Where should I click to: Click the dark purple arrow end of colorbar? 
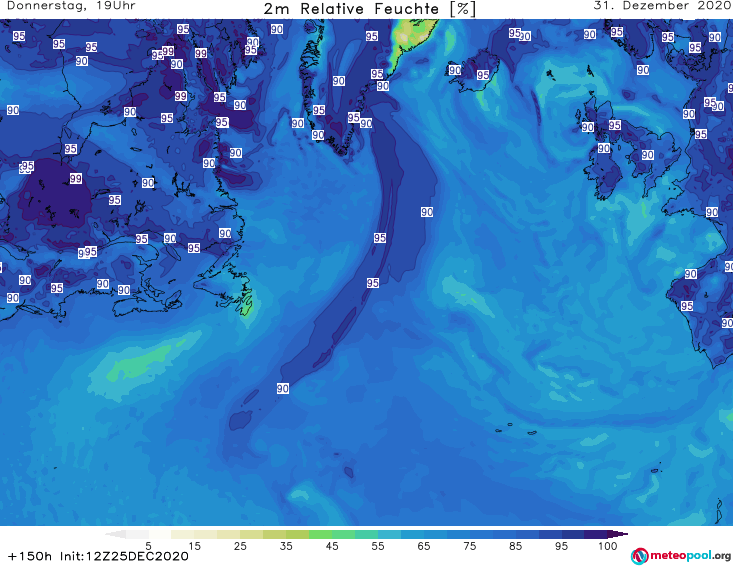[x=618, y=534]
